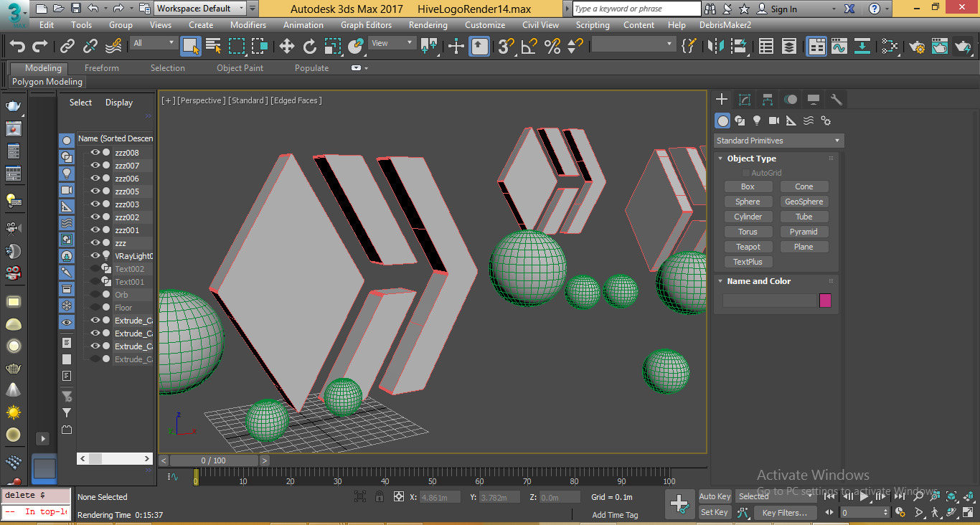Activate the Unlink Selection tool
980x525 pixels.
pos(90,47)
